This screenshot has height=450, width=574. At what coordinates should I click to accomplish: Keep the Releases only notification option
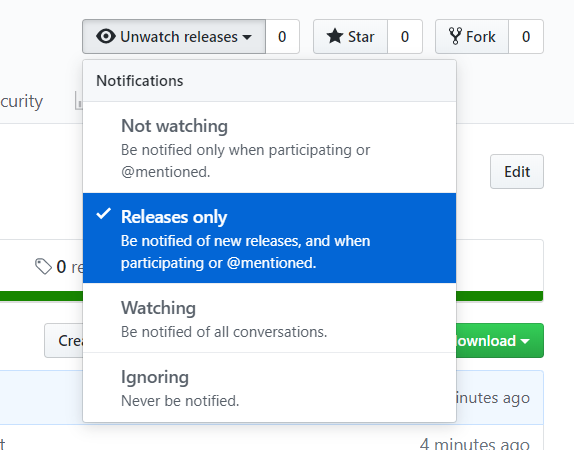click(269, 238)
